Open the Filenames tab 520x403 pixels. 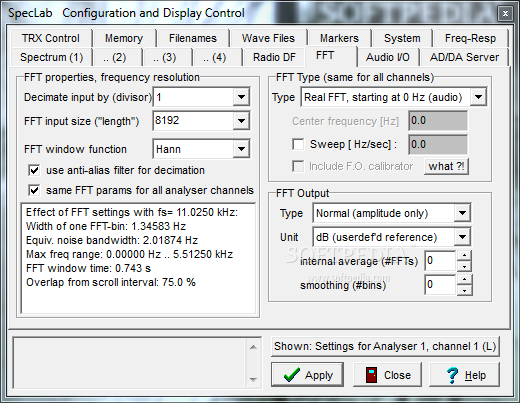[193, 38]
